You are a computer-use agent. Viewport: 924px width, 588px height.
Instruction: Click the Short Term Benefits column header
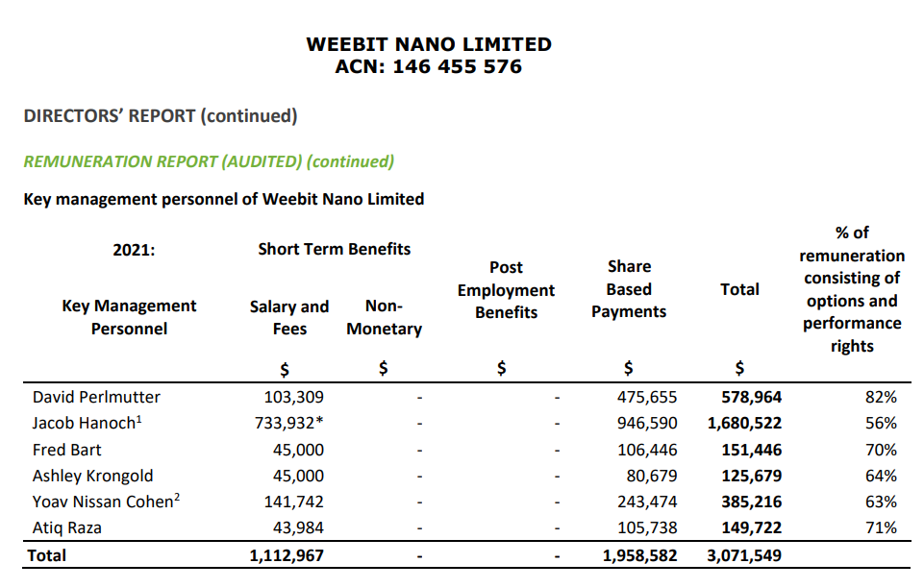coord(334,249)
